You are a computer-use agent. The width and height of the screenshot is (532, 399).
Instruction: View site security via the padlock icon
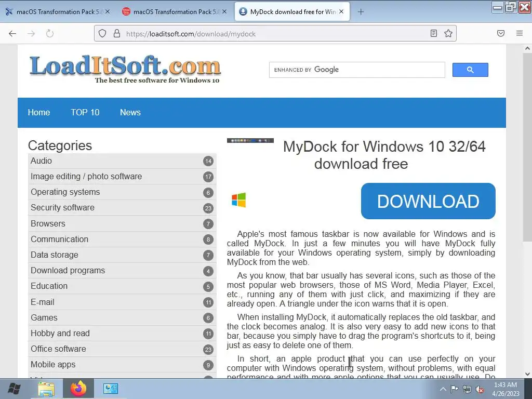tap(117, 33)
